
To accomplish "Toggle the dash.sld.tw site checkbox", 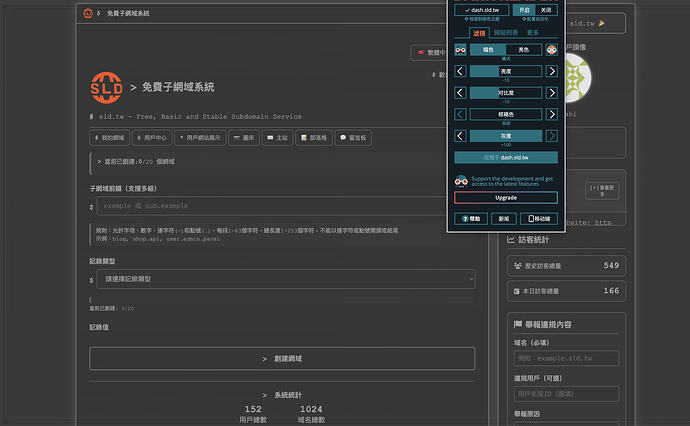I will pyautogui.click(x=481, y=10).
